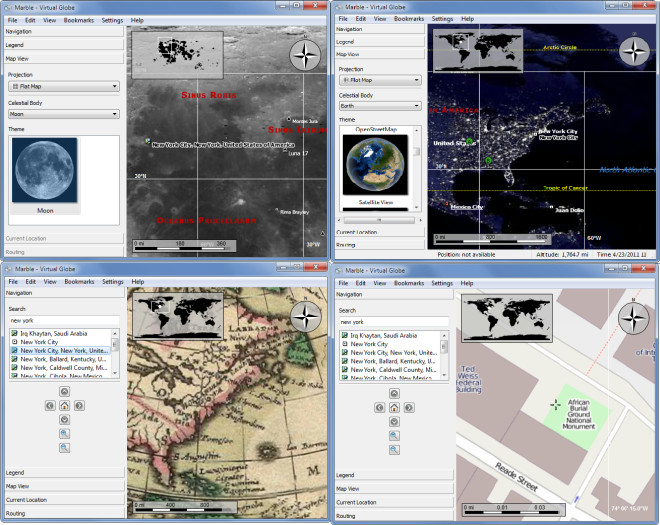Open View menu in historical map window
The width and height of the screenshot is (660, 525).
[x=50, y=282]
